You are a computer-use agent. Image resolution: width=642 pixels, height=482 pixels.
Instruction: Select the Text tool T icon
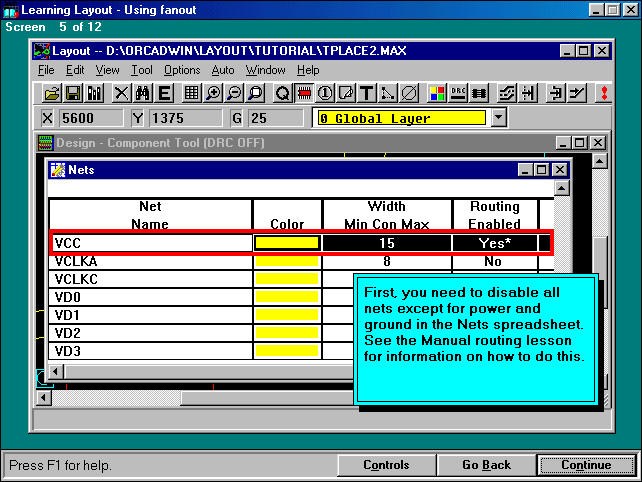(367, 93)
